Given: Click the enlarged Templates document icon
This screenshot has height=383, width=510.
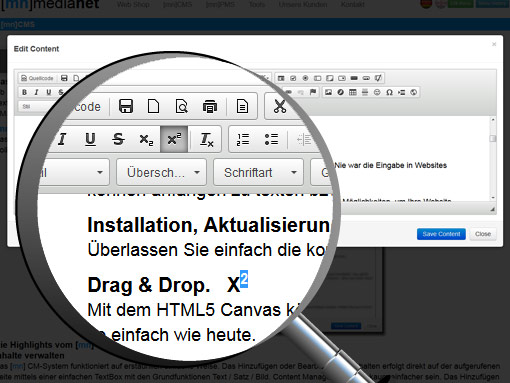Looking at the screenshot, I should click(242, 106).
